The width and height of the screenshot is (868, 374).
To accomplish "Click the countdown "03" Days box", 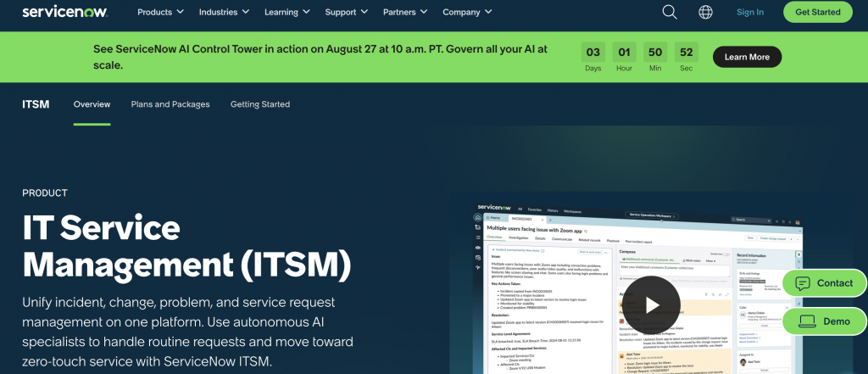I will coord(593,53).
